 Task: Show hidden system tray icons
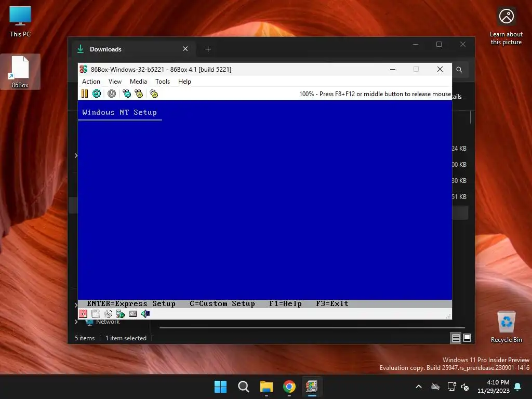point(419,387)
